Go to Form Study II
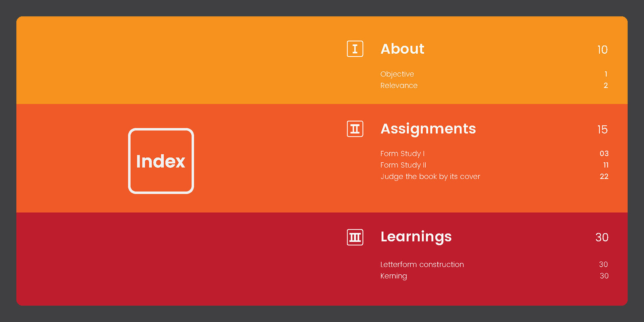The image size is (644, 322). [403, 165]
